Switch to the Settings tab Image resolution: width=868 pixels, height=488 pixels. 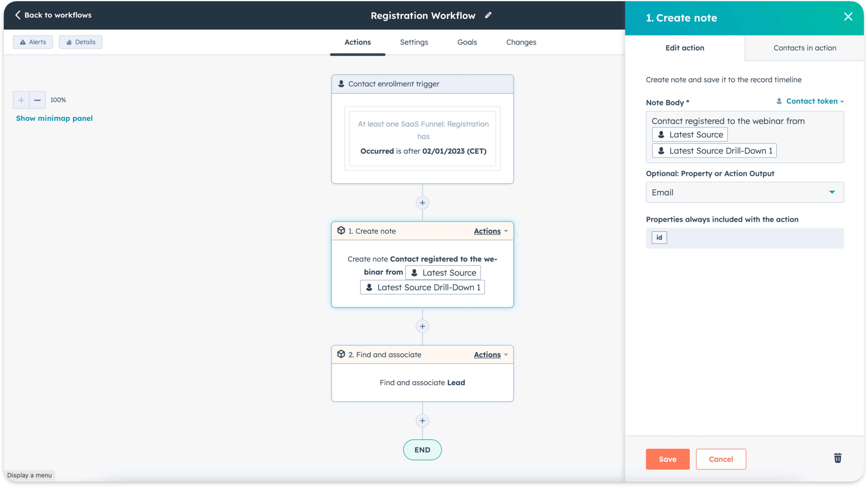coord(414,42)
